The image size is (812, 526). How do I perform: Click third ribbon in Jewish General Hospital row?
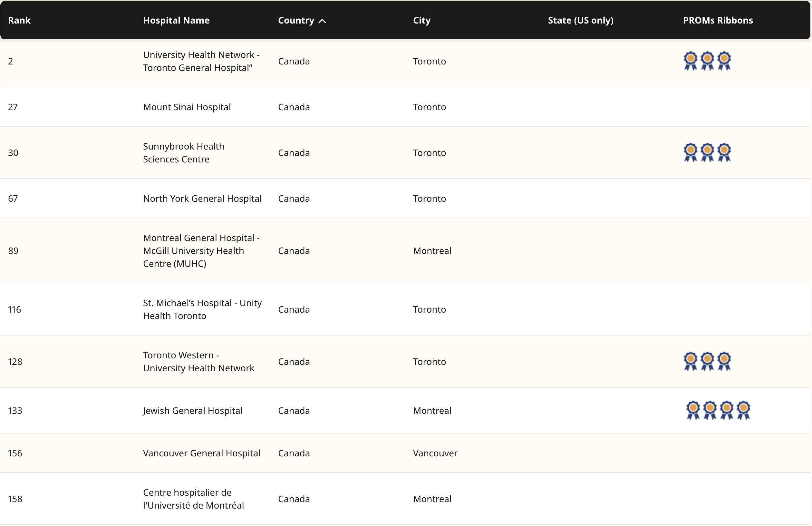click(726, 410)
